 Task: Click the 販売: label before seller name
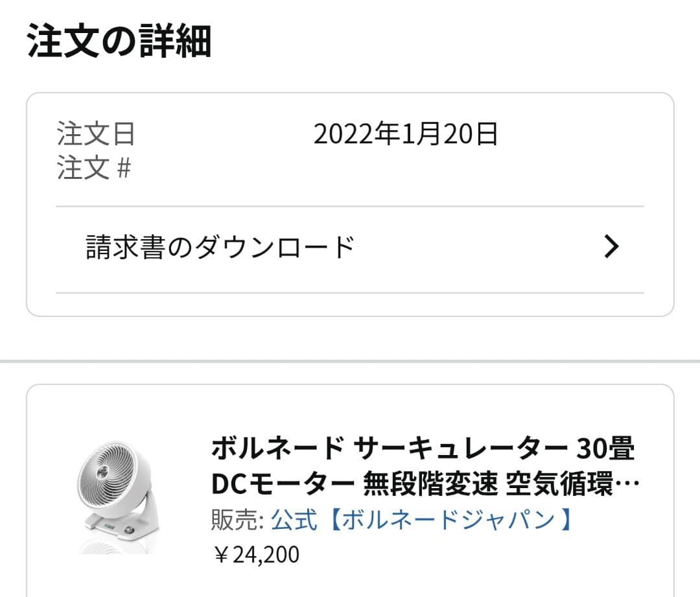(237, 519)
